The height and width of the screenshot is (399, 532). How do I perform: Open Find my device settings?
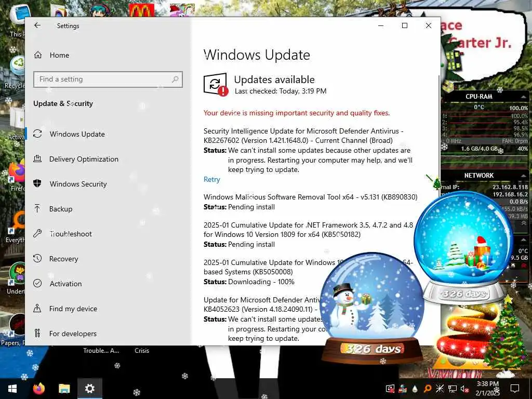pos(73,309)
